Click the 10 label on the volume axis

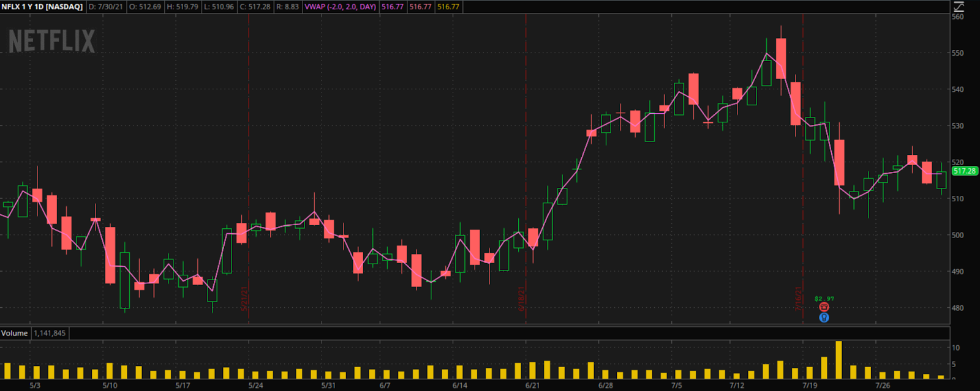point(956,348)
